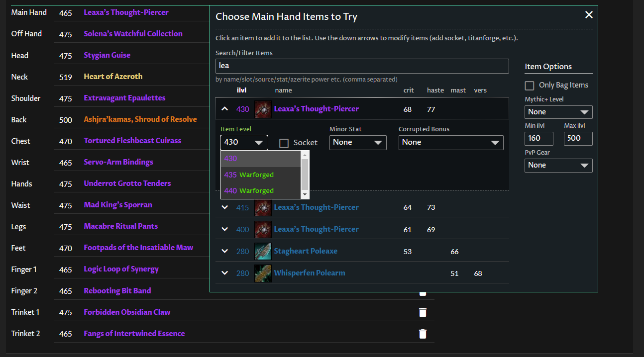Add the 400 Leaxa's Thought-Piercer item
Viewport: 644px width, 357px height.
tap(316, 229)
